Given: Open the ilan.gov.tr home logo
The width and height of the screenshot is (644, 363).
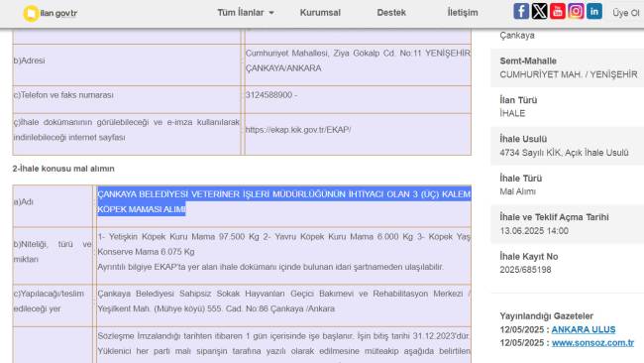Looking at the screenshot, I should tap(51, 13).
